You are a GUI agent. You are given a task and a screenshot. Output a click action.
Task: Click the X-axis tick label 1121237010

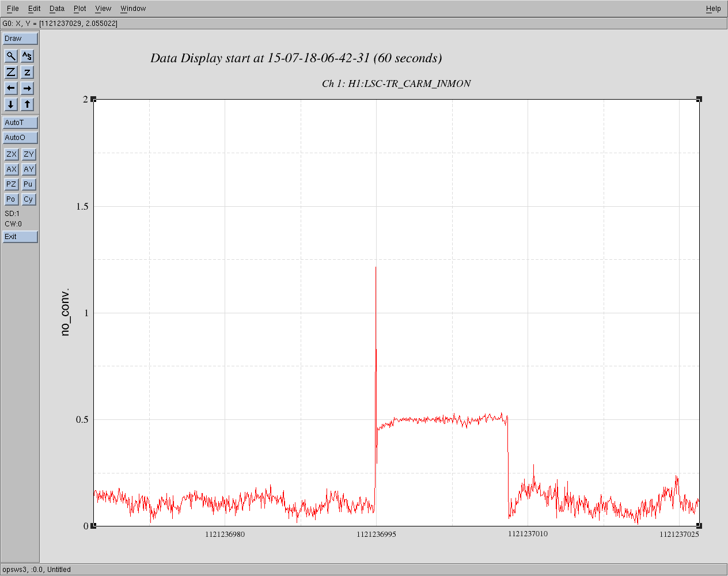coord(528,534)
